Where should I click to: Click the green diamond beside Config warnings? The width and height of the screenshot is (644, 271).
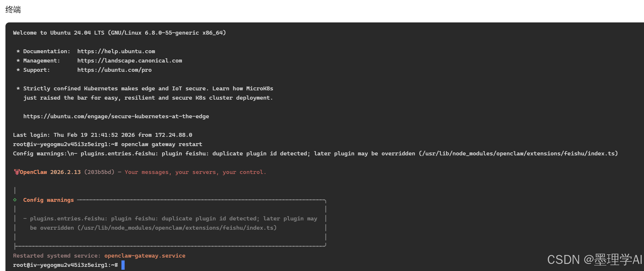click(15, 200)
